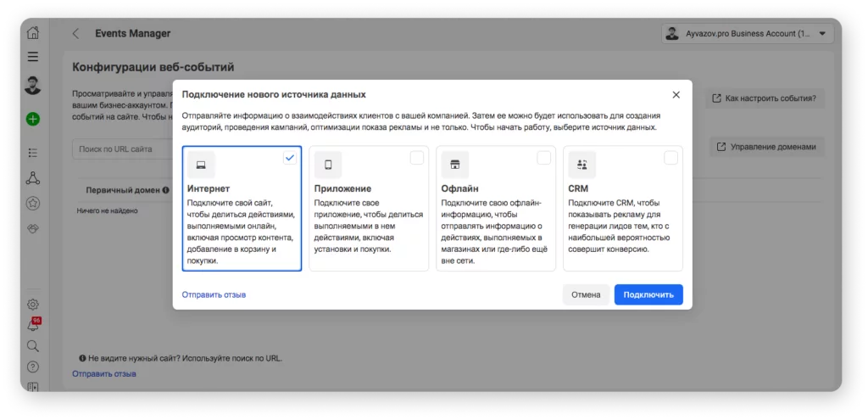Viewport: 868px width, 420px height.
Task: Click Отправить отзыв link at page bottom
Action: 104,374
